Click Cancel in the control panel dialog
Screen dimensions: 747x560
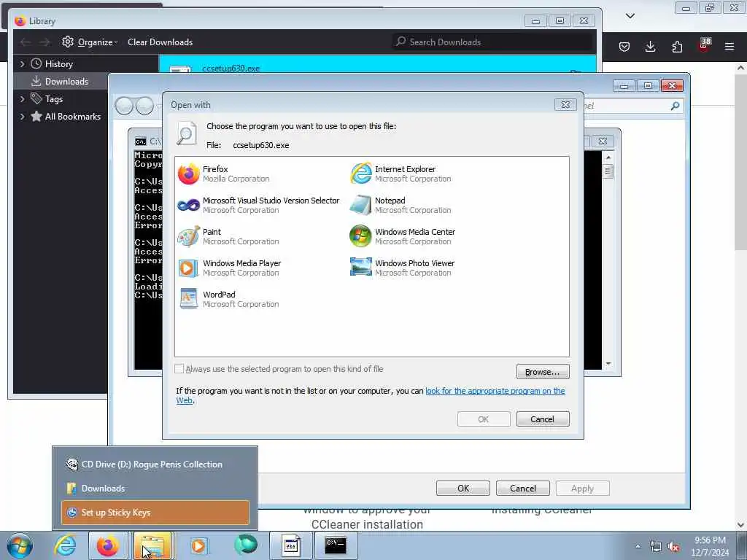(x=522, y=488)
